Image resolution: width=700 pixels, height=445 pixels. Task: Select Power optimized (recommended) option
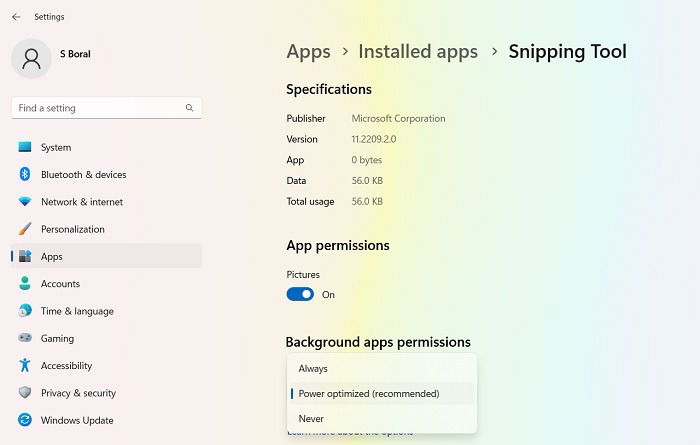coord(382,394)
